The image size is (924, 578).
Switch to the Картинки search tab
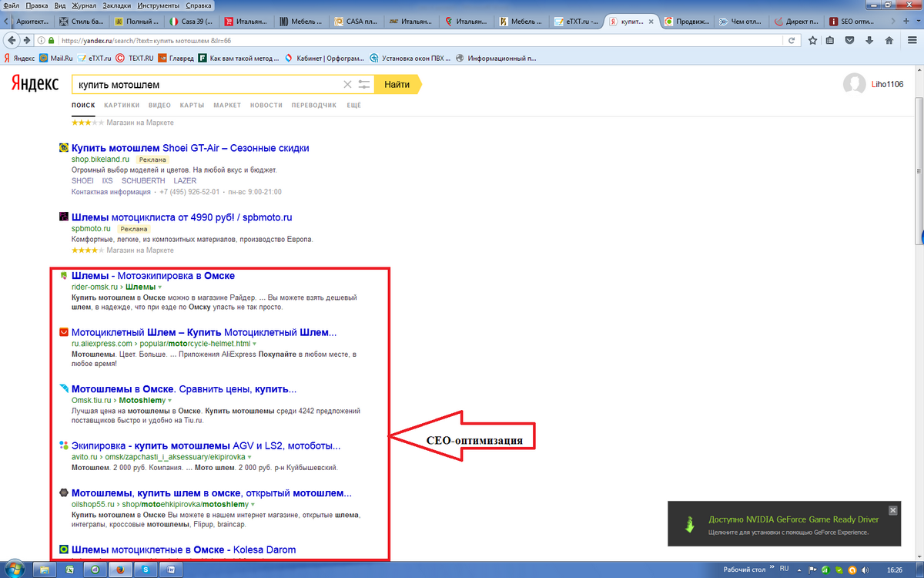[122, 105]
